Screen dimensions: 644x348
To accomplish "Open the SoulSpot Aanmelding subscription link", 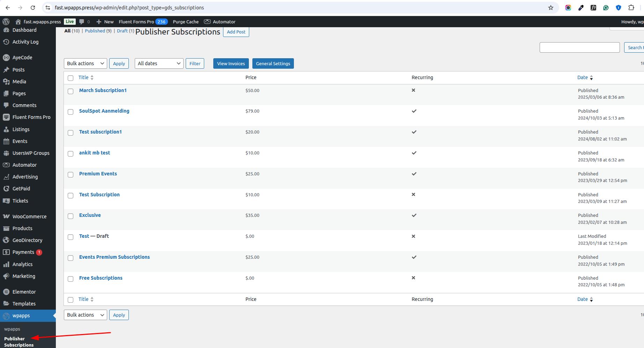I will tap(104, 111).
